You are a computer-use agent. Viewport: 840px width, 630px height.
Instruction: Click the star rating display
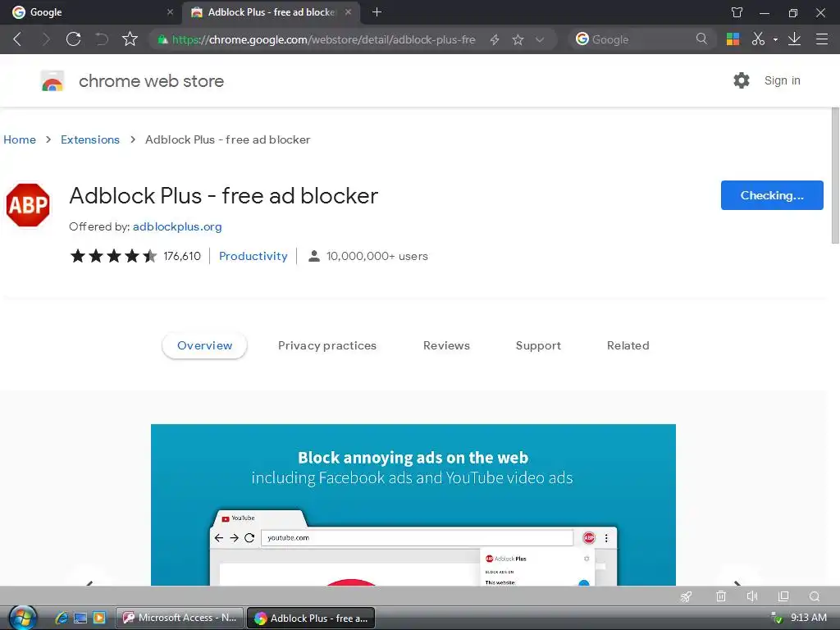coord(113,256)
